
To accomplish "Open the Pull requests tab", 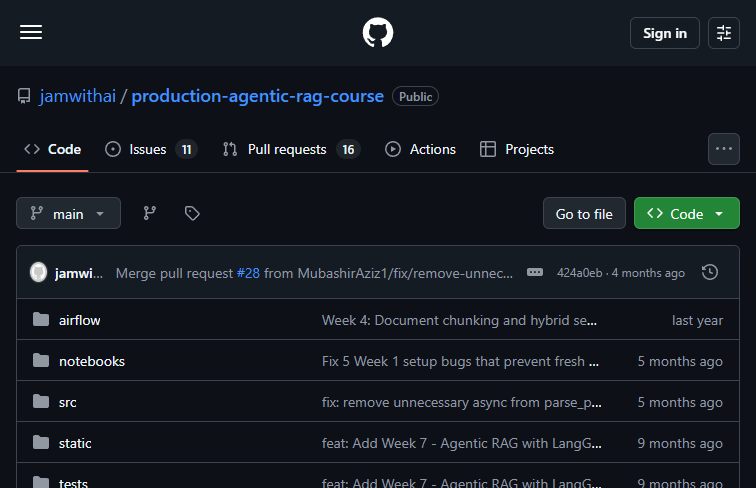I will click(x=291, y=149).
